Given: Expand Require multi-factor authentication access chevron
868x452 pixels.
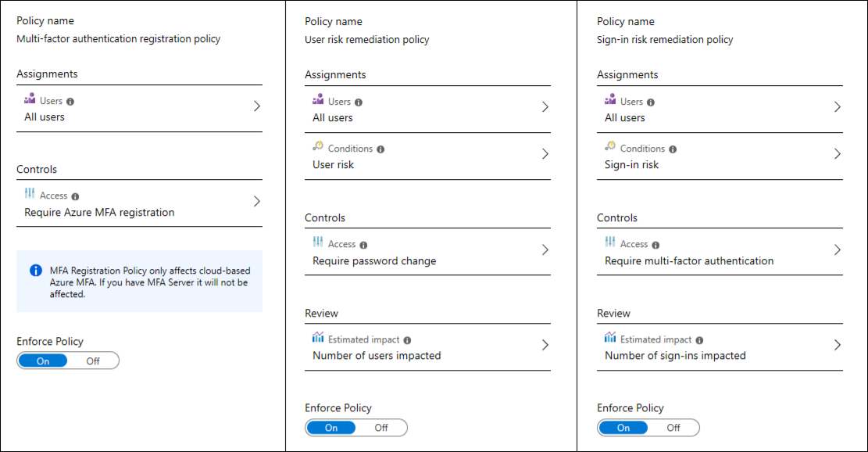Looking at the screenshot, I should point(837,250).
